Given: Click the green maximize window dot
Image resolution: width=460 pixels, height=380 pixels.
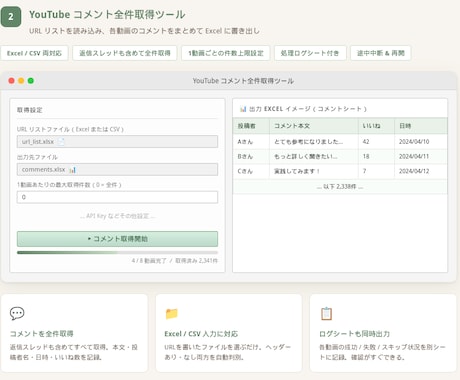Looking at the screenshot, I should (x=31, y=81).
